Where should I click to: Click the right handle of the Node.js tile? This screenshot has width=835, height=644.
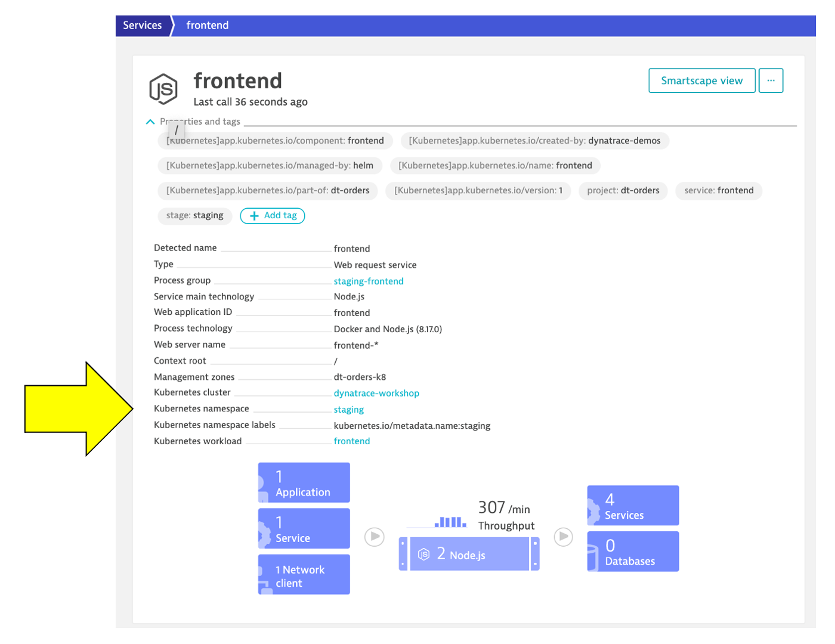click(x=535, y=554)
